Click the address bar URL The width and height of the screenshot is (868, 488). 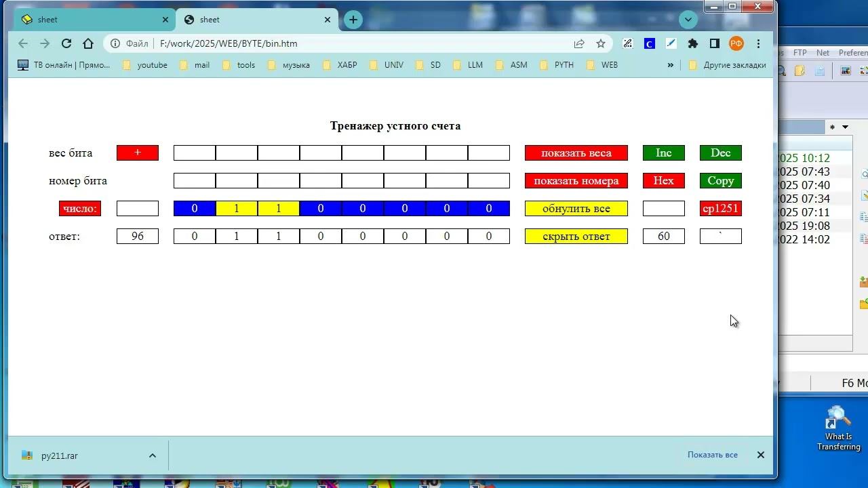point(229,43)
